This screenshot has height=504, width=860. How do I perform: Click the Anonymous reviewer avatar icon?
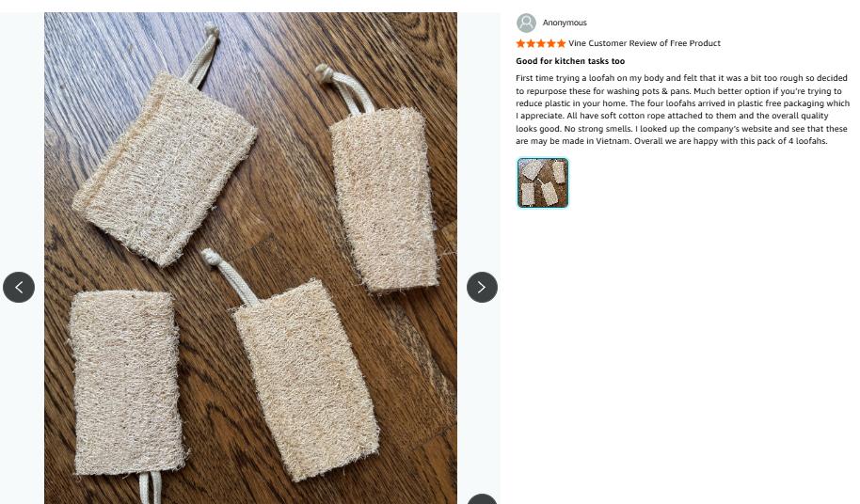(527, 23)
